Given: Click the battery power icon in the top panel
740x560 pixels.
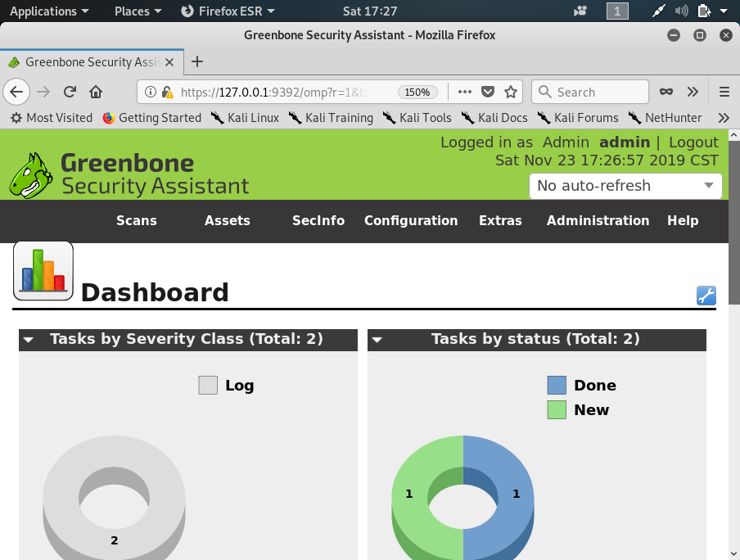Looking at the screenshot, I should pos(704,11).
